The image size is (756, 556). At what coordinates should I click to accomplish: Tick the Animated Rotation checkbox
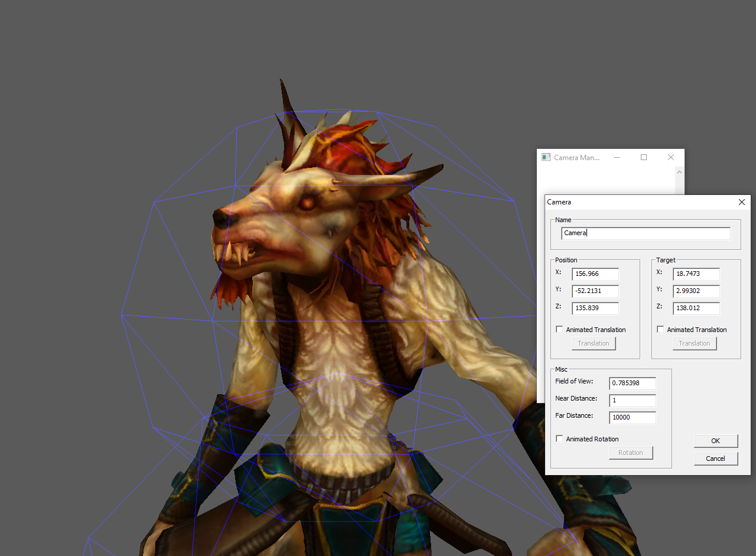(559, 439)
